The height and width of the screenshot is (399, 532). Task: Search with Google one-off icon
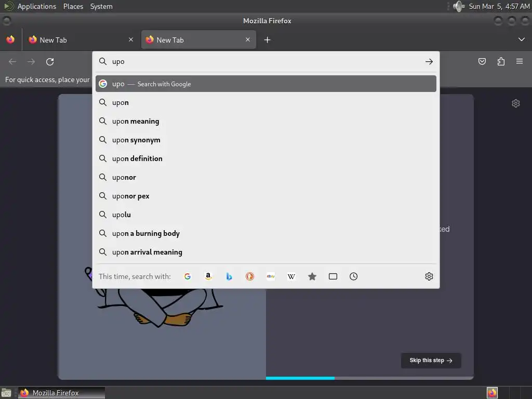coord(187,276)
